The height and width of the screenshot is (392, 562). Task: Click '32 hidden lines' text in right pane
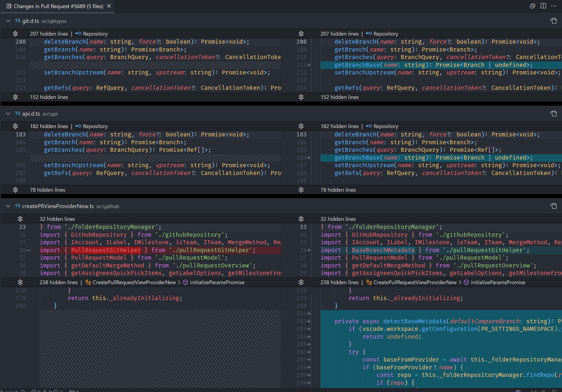pos(338,219)
